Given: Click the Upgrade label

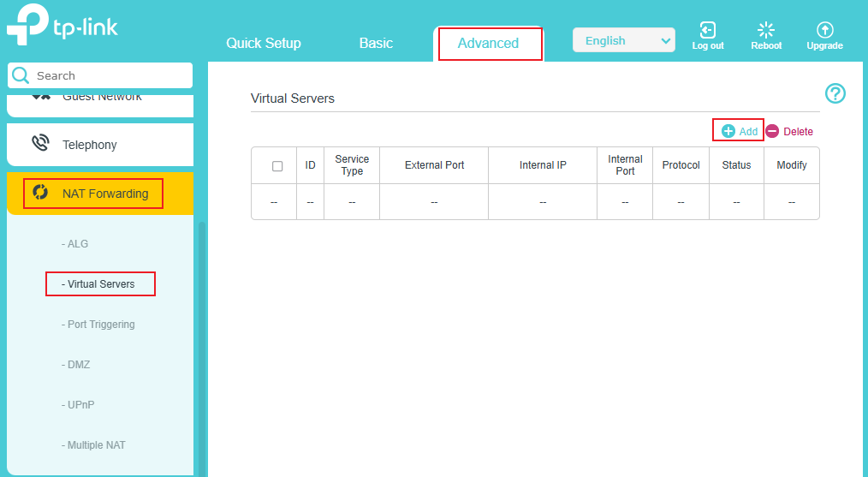Looking at the screenshot, I should 825,46.
